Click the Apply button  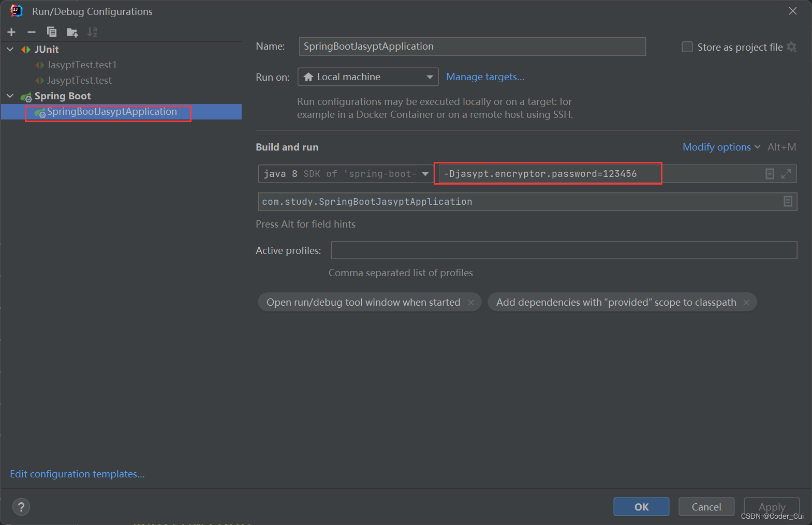click(772, 507)
